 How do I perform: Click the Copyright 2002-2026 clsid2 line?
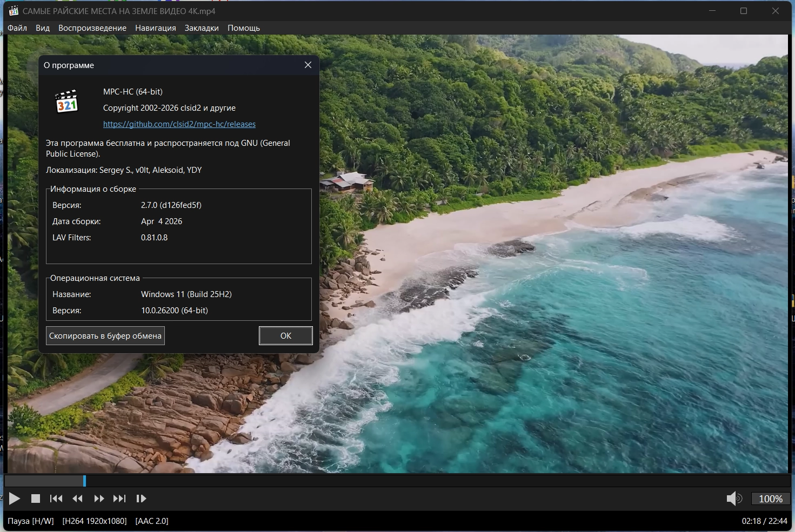[x=169, y=108]
